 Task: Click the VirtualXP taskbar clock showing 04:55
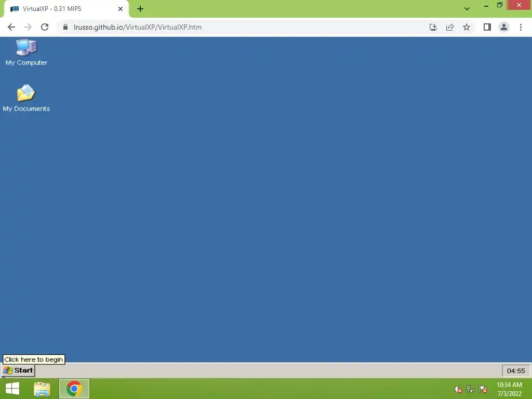(x=516, y=371)
